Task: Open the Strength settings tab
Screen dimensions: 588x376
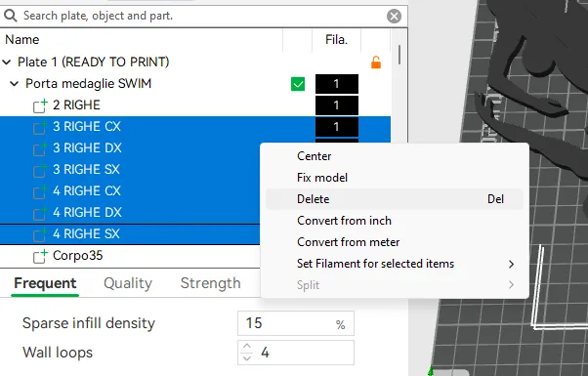Action: (210, 283)
